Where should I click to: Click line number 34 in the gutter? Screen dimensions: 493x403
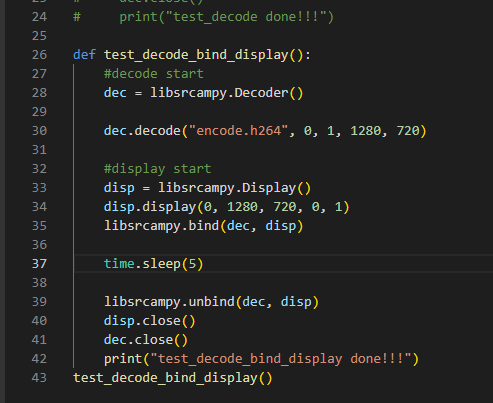click(39, 207)
